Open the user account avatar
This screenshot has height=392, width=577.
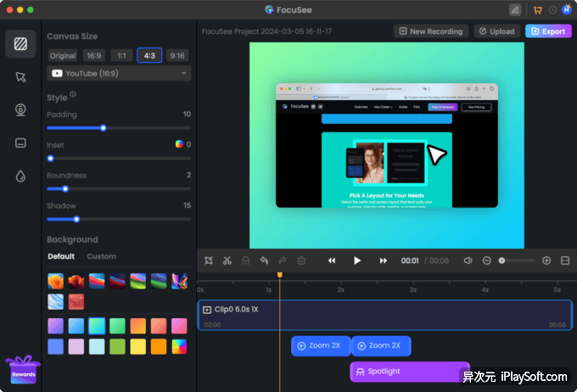(x=566, y=9)
